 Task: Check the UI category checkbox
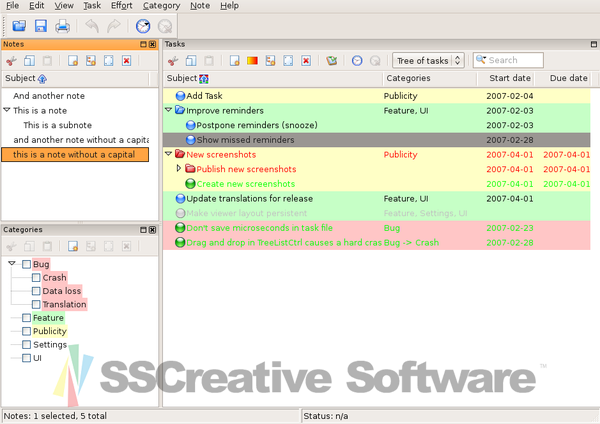(x=26, y=358)
